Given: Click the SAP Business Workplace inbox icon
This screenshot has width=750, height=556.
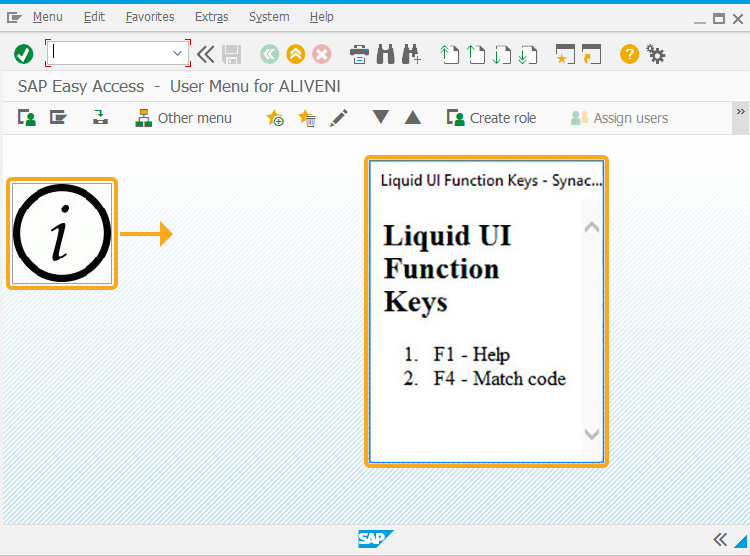Looking at the screenshot, I should click(x=100, y=118).
